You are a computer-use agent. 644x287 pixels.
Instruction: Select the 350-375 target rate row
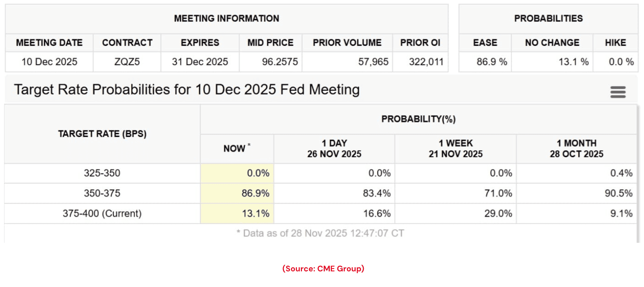[102, 193]
